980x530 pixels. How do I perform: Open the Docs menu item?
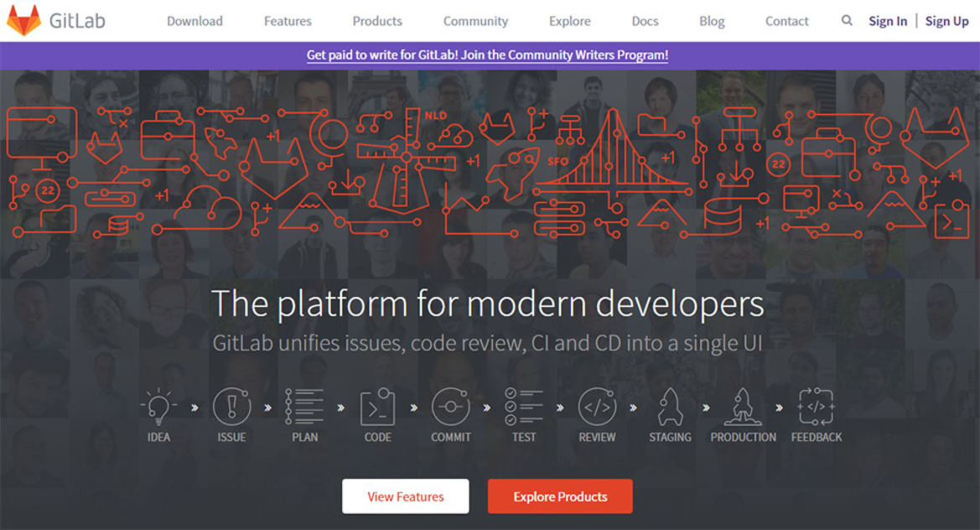645,21
